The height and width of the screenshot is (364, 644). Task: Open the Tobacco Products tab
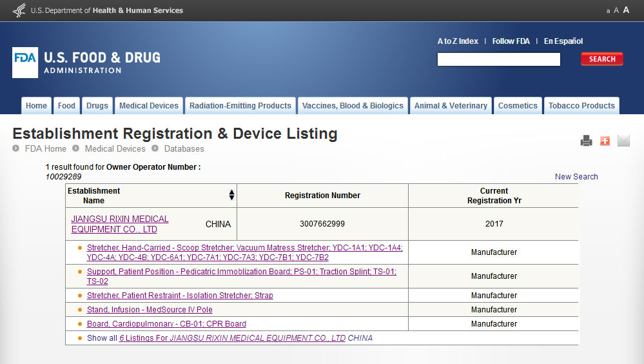581,106
